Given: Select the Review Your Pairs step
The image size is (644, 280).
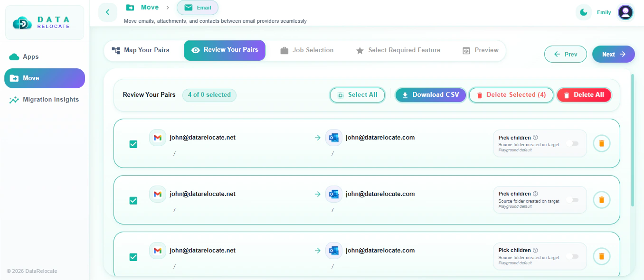Looking at the screenshot, I should pyautogui.click(x=225, y=50).
